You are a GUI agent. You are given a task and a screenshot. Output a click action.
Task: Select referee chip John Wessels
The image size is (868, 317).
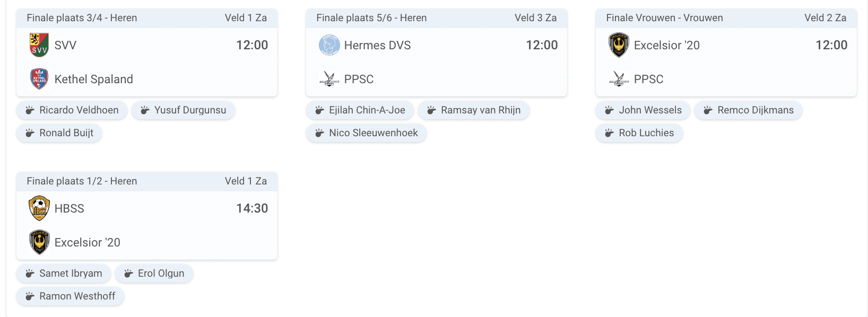tap(643, 110)
